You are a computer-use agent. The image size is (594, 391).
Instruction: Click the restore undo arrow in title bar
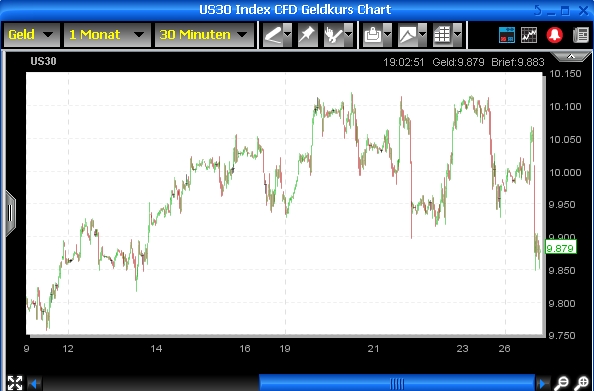[x=538, y=10]
